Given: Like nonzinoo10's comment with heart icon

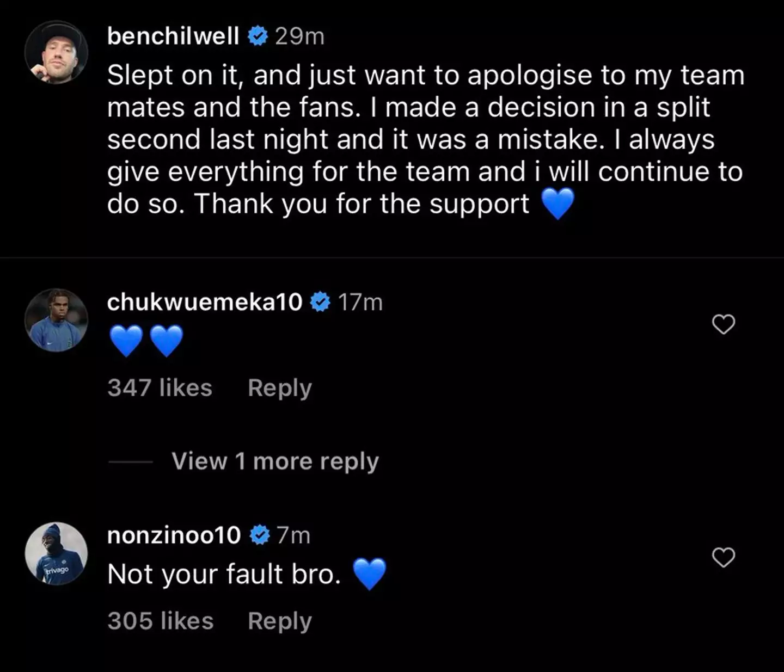Looking at the screenshot, I should coord(724,558).
